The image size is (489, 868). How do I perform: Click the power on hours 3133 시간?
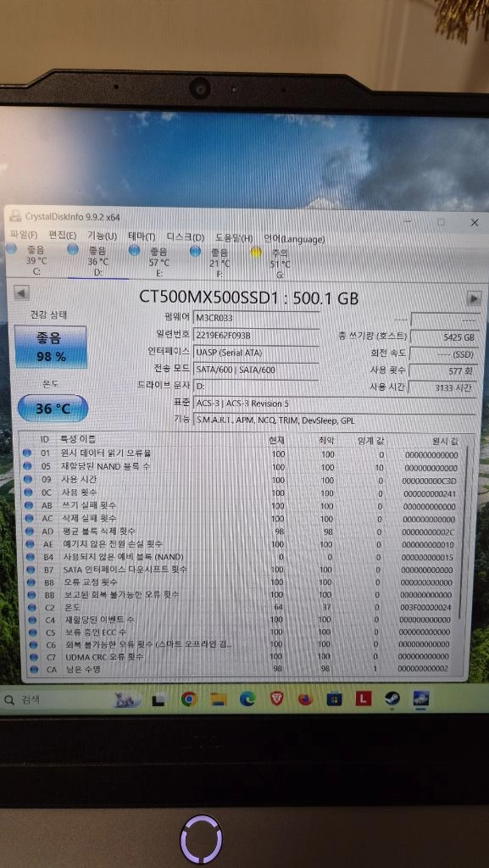[442, 388]
